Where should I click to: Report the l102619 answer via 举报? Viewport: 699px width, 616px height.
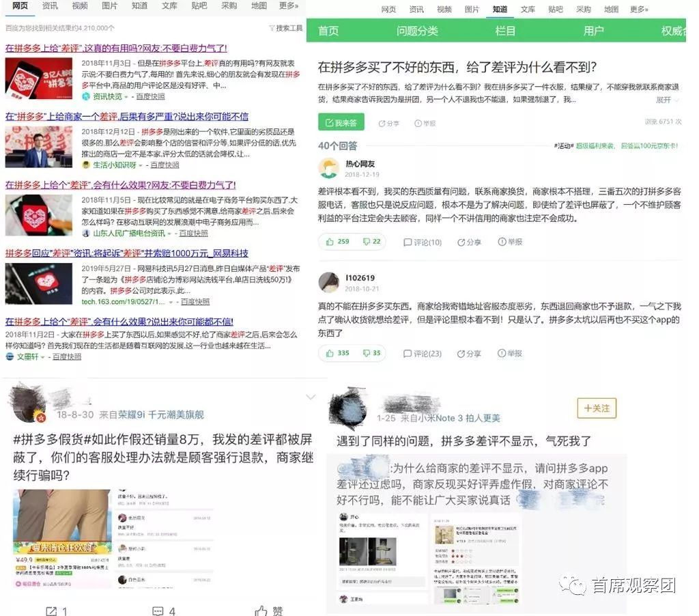click(510, 353)
